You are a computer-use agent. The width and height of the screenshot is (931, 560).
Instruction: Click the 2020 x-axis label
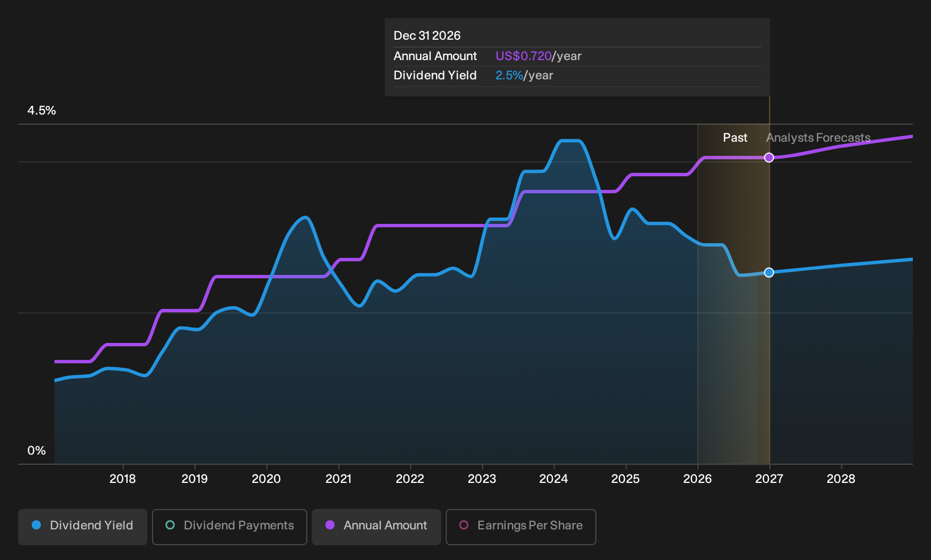coord(266,479)
